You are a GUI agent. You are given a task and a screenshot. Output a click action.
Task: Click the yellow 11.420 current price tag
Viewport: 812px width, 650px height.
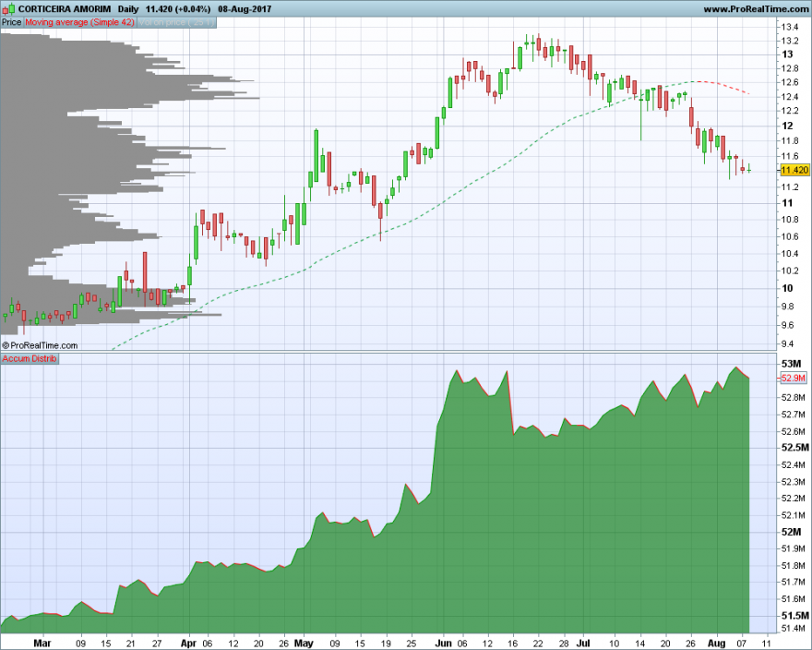pyautogui.click(x=794, y=170)
